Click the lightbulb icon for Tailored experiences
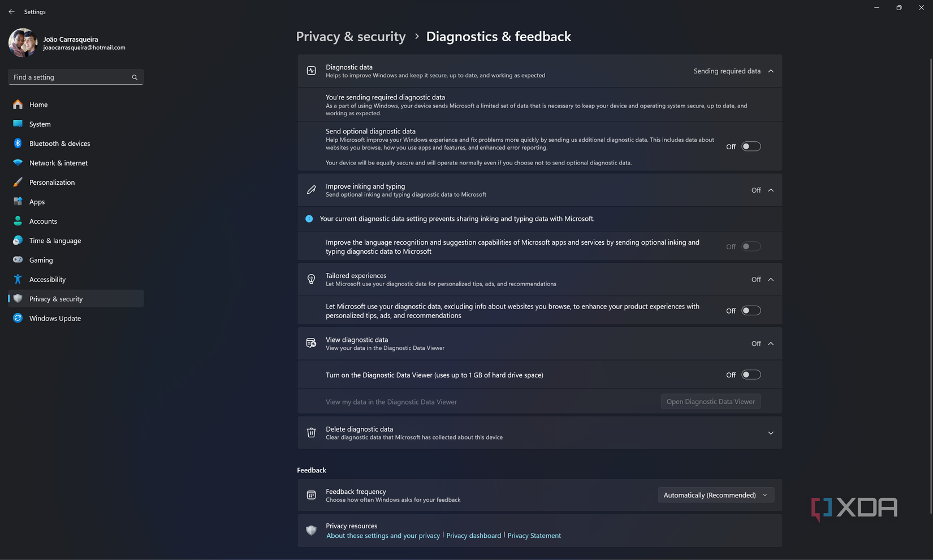The image size is (933, 560). 311,279
